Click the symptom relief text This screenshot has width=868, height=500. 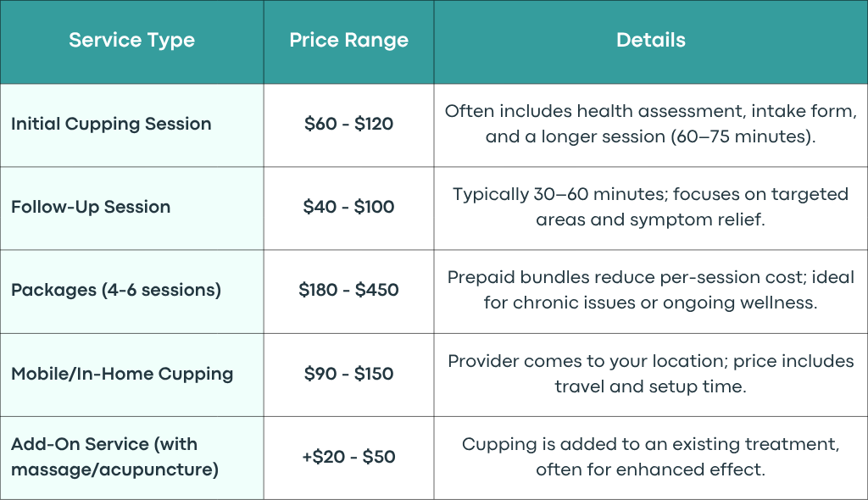click(698, 219)
